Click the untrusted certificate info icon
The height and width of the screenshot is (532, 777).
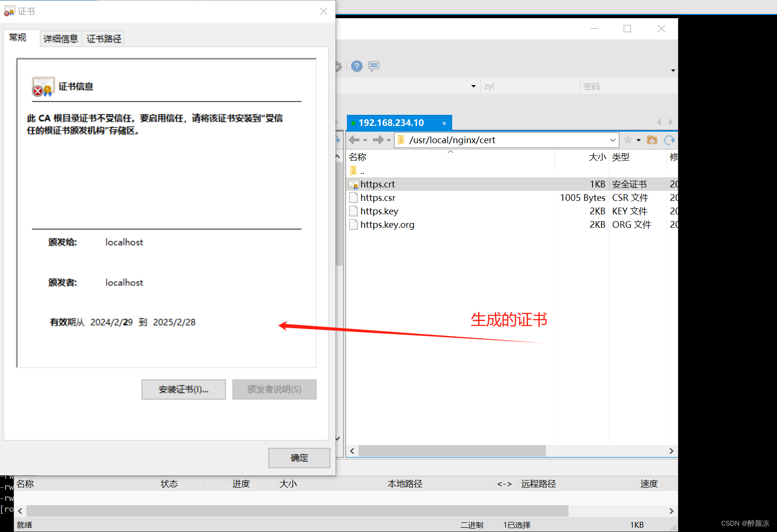pyautogui.click(x=43, y=87)
